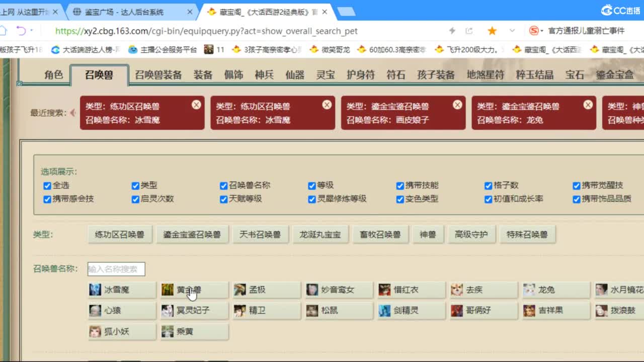The image size is (644, 362).
Task: Click the lightning speed-mode icon
Action: 452,31
